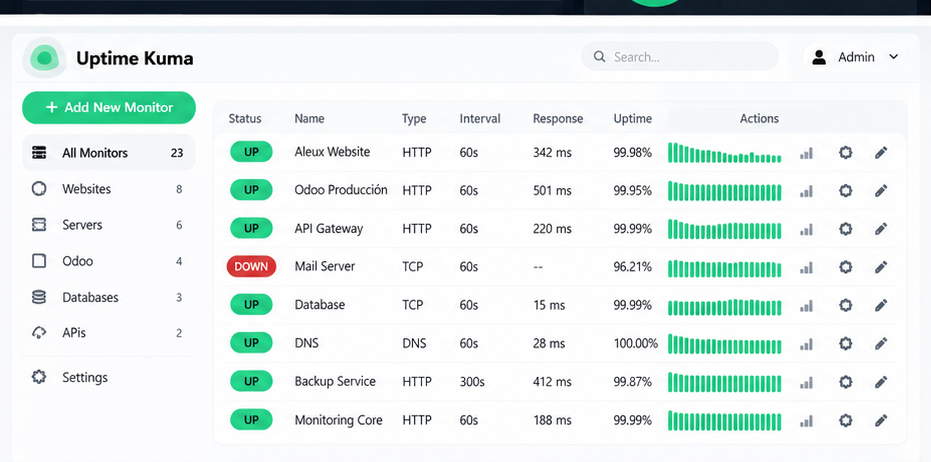Open stats chart for DNS row
The width and height of the screenshot is (931, 462).
tap(806, 344)
